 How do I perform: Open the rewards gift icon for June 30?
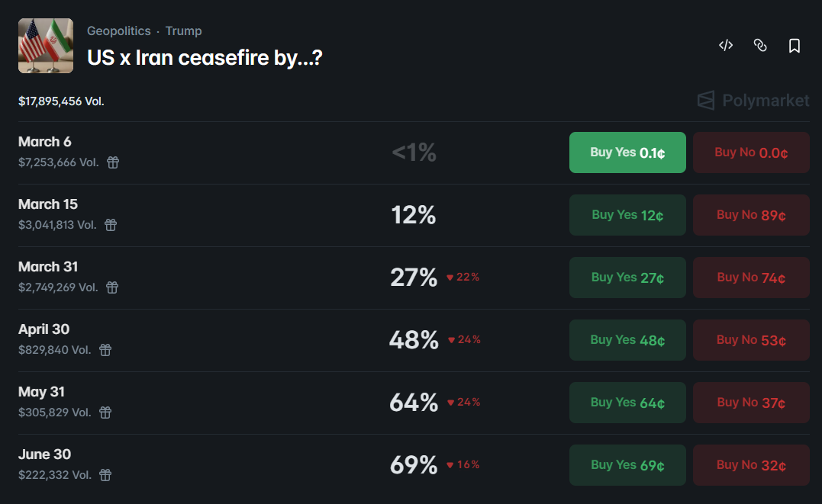tap(105, 475)
